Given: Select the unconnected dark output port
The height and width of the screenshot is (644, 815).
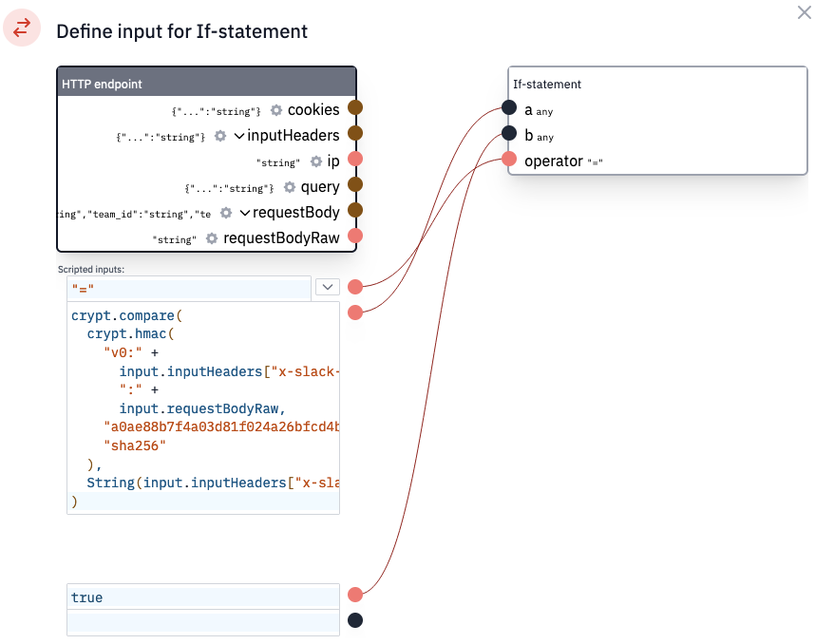Looking at the screenshot, I should [x=355, y=620].
